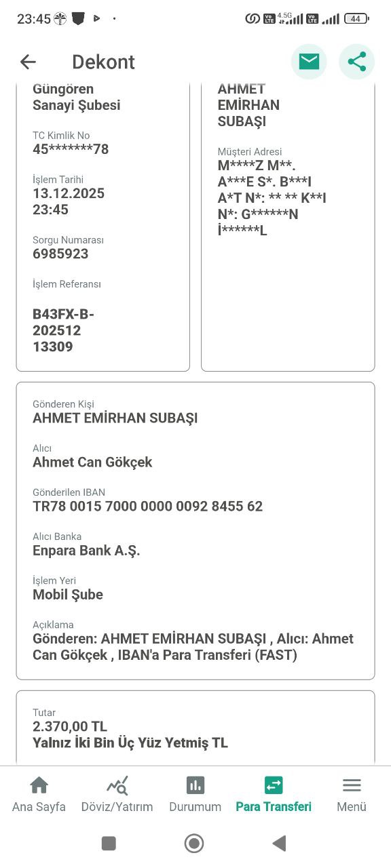The height and width of the screenshot is (868, 391).
Task: Tap the Sorgu Numarası 6985923
Action: tap(60, 254)
